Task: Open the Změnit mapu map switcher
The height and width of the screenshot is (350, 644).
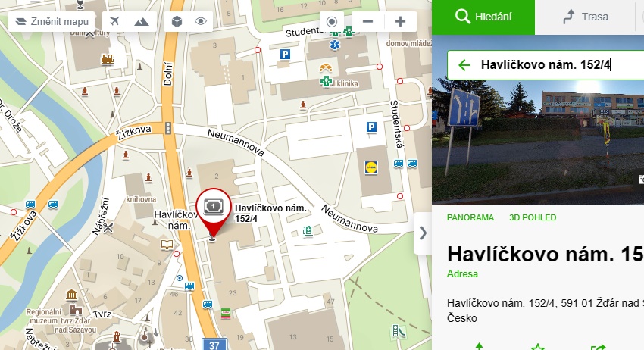Action: pyautogui.click(x=52, y=22)
